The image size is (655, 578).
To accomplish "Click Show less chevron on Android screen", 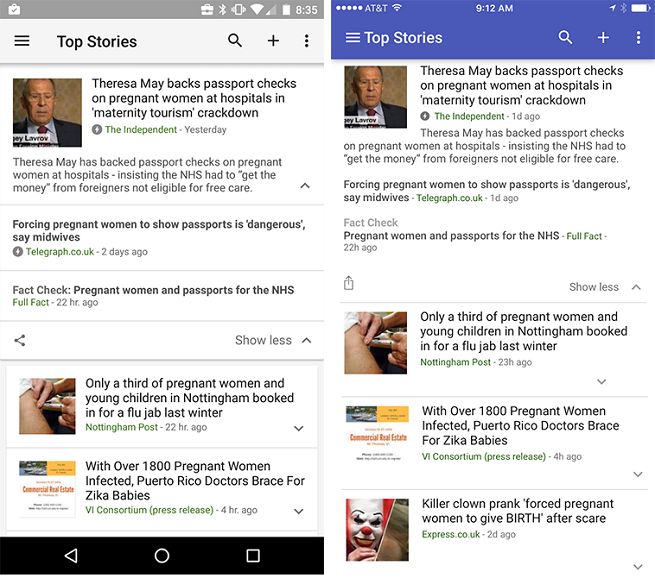I will (x=307, y=340).
